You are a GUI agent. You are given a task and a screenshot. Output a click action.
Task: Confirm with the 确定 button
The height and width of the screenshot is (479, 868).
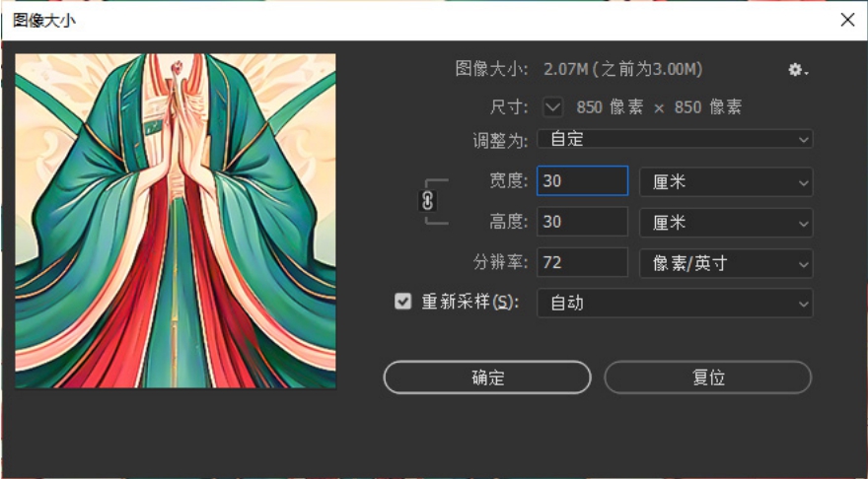click(x=487, y=377)
